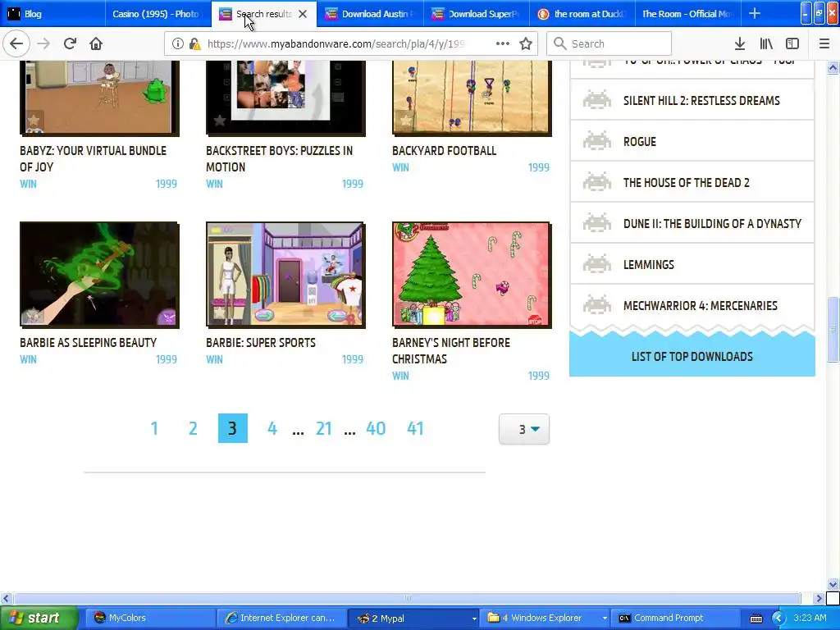This screenshot has height=630, width=840.
Task: Jump to results page 21
Action: click(323, 428)
